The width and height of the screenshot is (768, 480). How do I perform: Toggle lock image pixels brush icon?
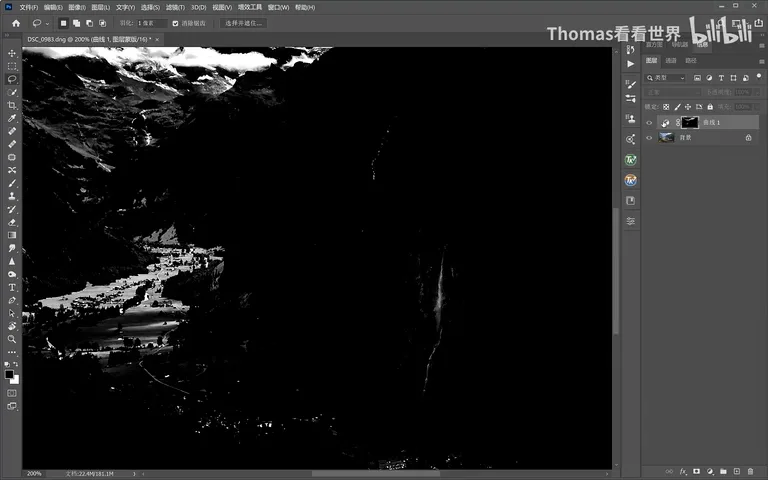tap(677, 107)
